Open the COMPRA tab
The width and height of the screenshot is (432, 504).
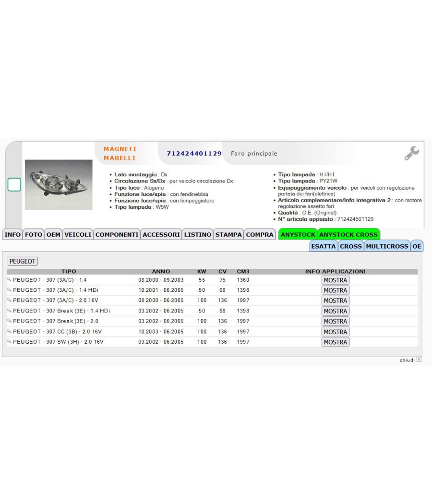(x=260, y=234)
